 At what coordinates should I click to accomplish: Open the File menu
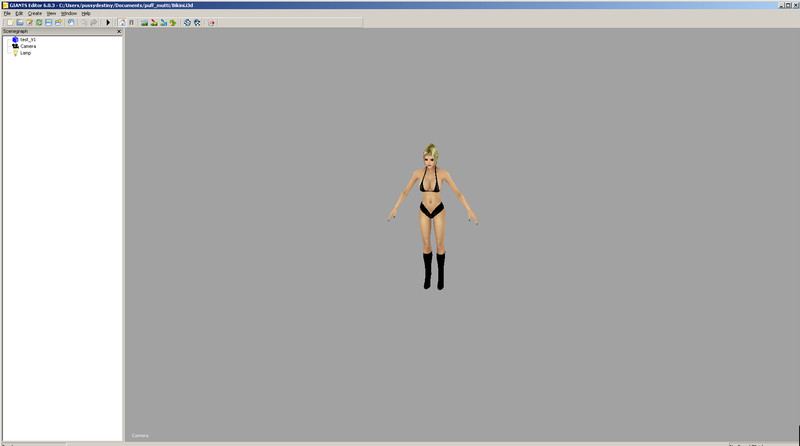(7, 13)
